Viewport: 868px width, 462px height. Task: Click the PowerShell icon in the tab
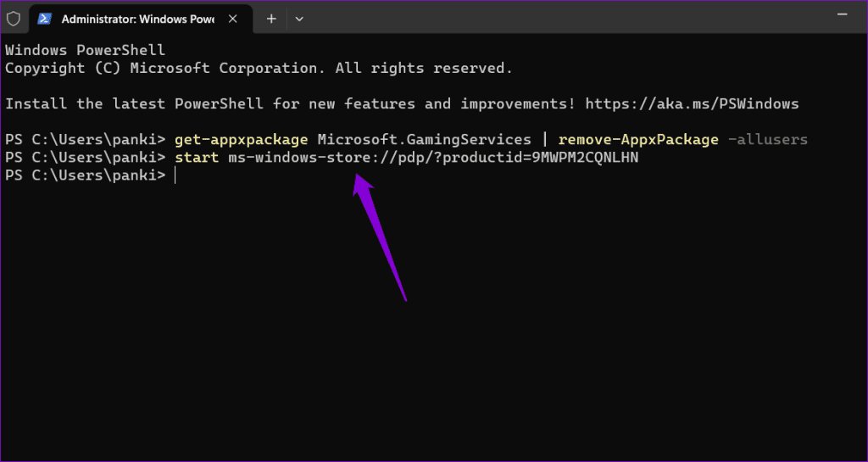click(45, 19)
